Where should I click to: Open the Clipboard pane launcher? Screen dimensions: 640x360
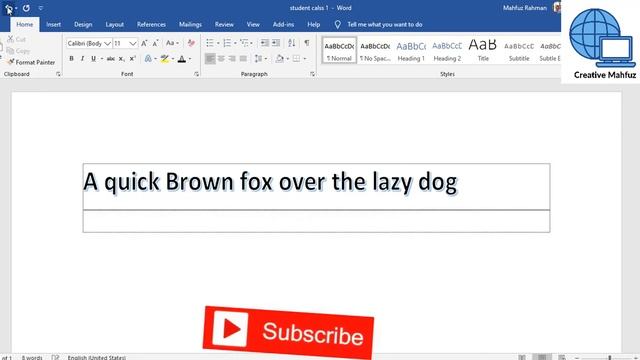[58, 74]
